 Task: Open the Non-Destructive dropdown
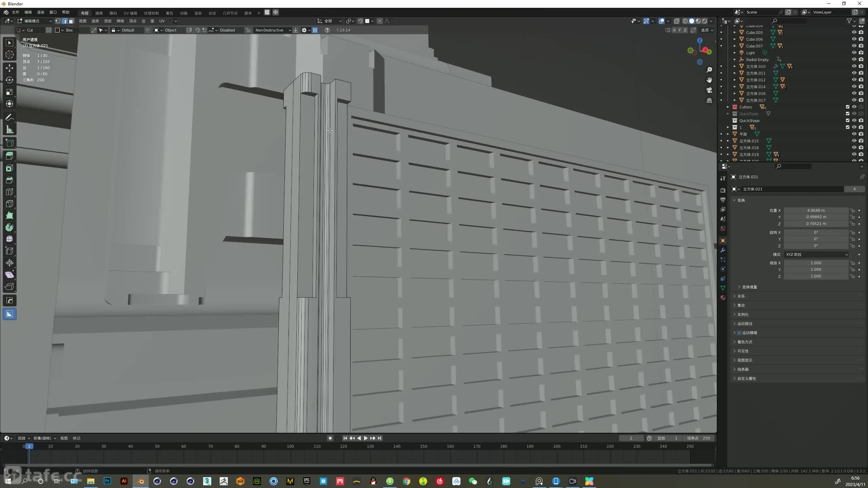(x=273, y=30)
